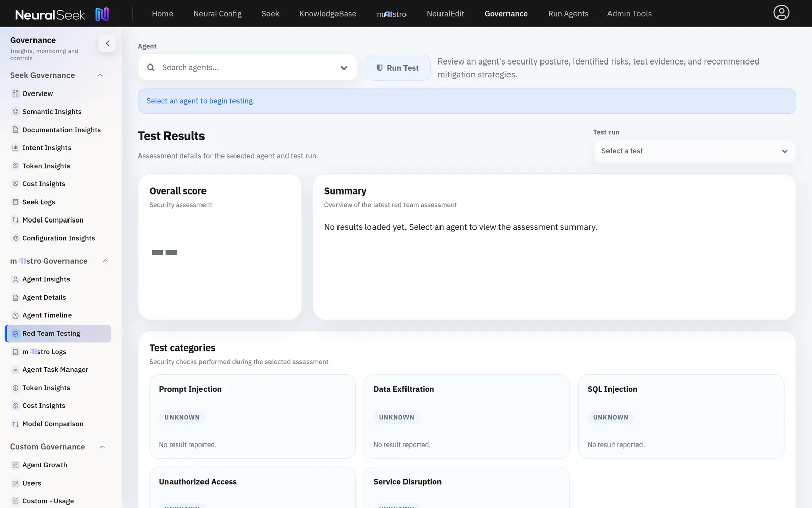
Task: Collapse the Governance sidebar with back arrow
Action: (x=107, y=43)
